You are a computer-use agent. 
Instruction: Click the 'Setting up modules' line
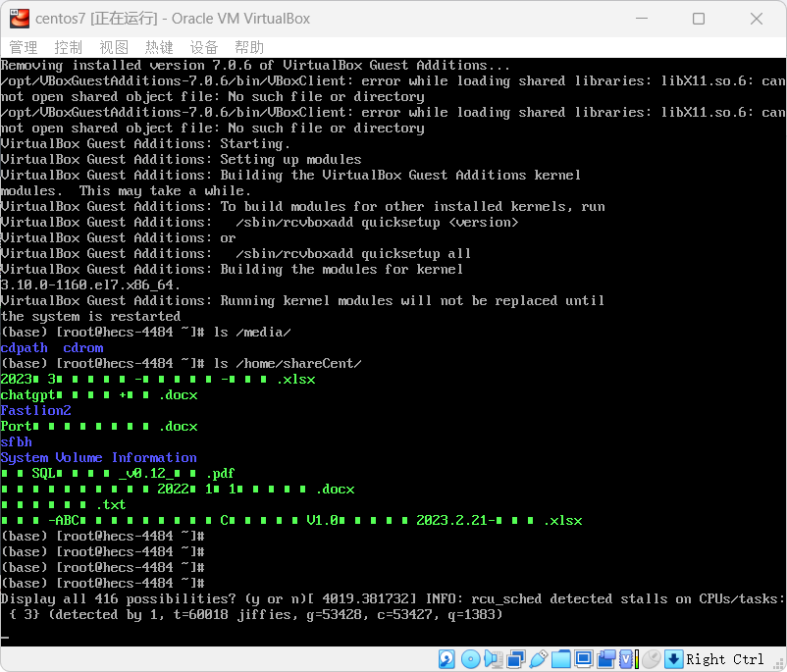(x=181, y=160)
